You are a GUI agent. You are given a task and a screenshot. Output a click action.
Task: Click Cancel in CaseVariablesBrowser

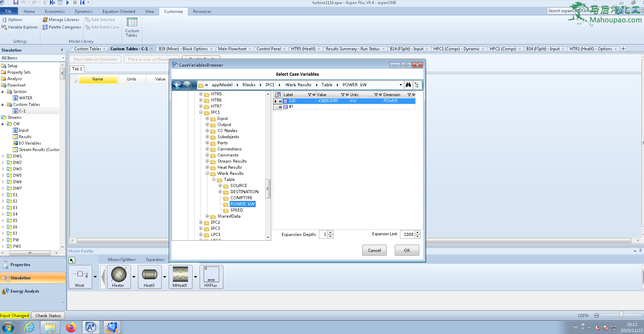coord(374,250)
